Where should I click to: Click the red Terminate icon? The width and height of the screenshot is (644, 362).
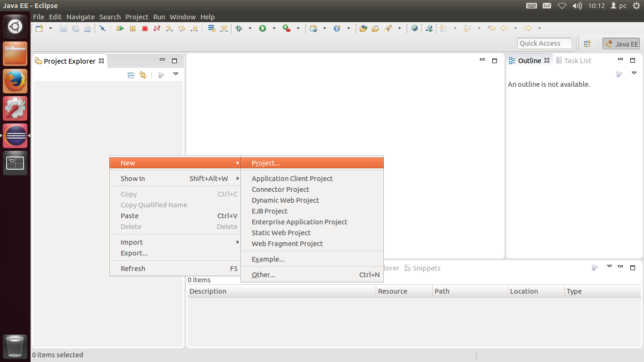click(145, 28)
